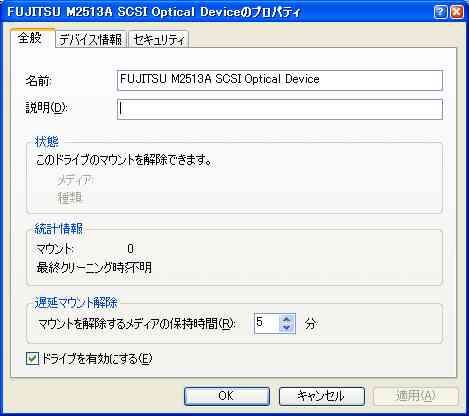Select the セキュリティ tab

click(159, 40)
